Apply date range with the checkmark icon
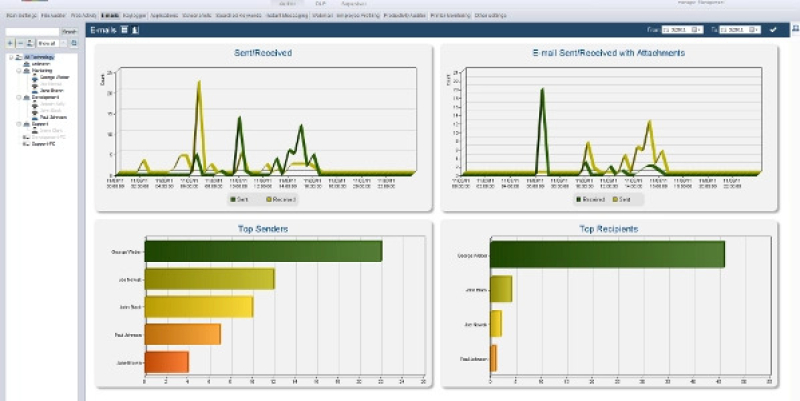800x401 pixels. click(773, 30)
